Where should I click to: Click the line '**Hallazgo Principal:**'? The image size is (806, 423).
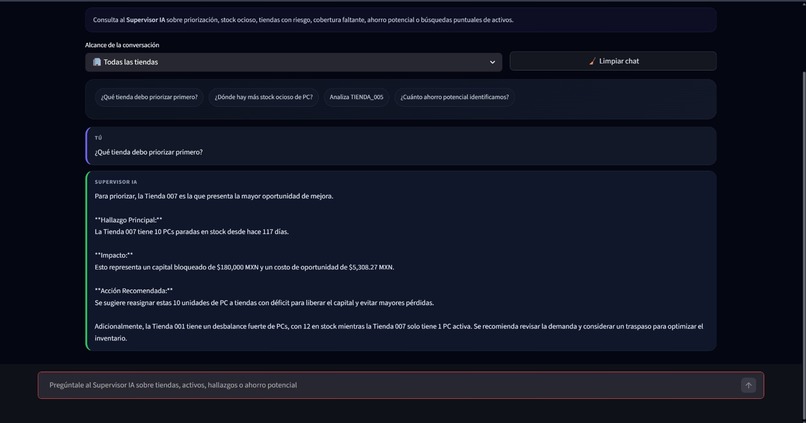click(129, 220)
